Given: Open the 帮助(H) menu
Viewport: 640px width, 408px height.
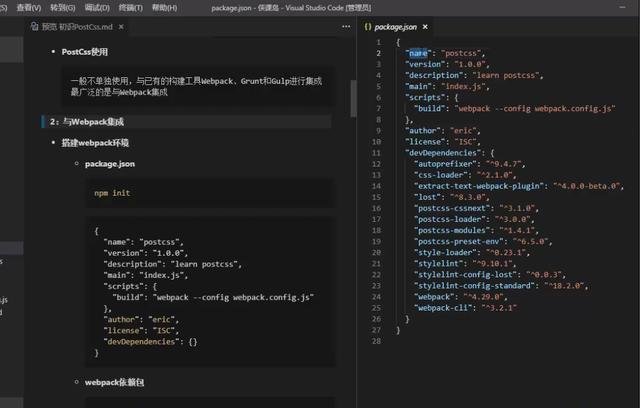Looking at the screenshot, I should click(x=164, y=7).
